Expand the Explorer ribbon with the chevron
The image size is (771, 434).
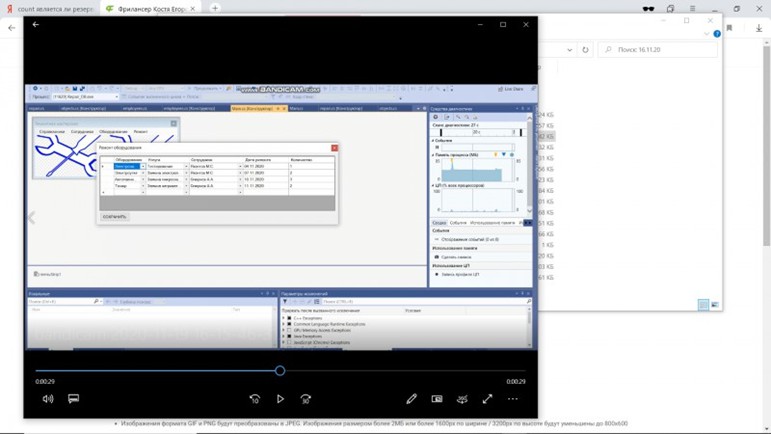(x=707, y=34)
